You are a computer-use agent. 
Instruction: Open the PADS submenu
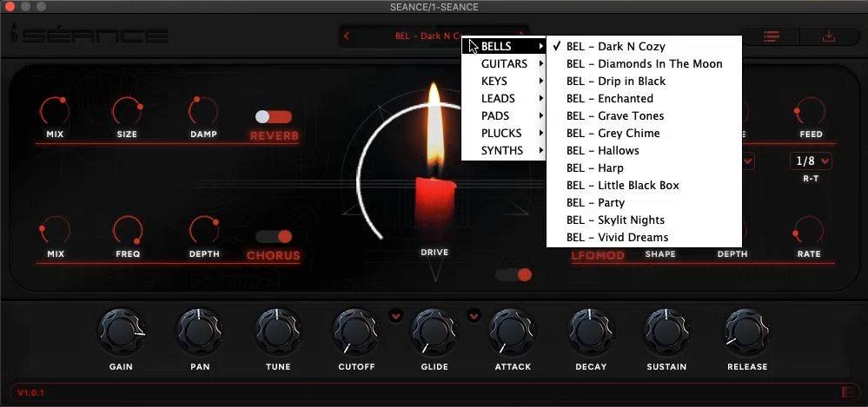coord(504,115)
